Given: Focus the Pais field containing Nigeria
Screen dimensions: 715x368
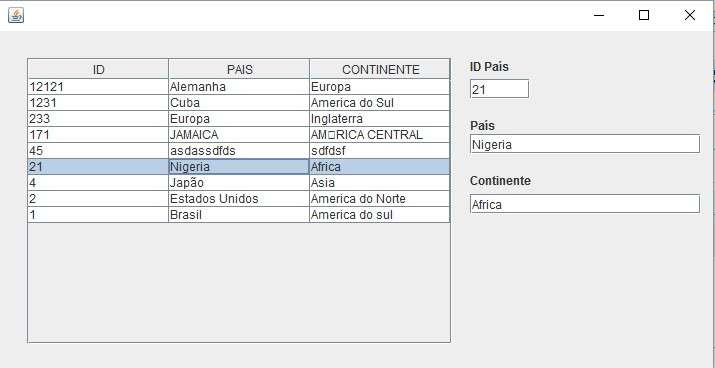Looking at the screenshot, I should click(585, 144).
